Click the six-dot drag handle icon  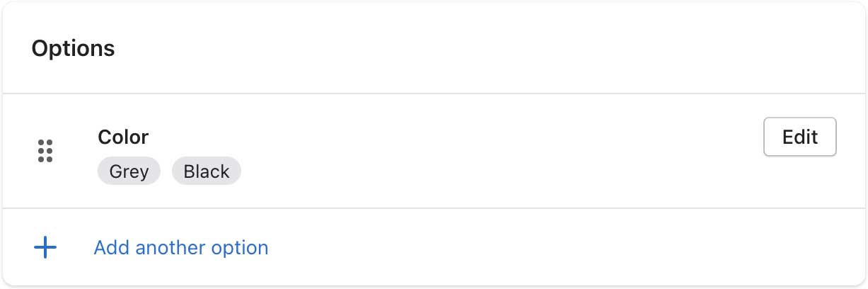coord(45,151)
